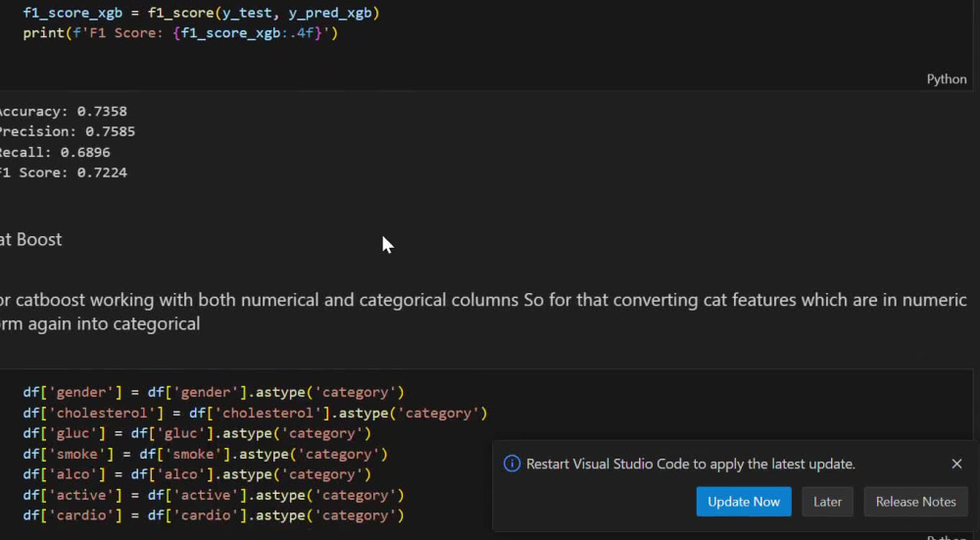Viewport: 980px width, 540px height.
Task: Click the 'Recall: 0.6896' output line
Action: click(55, 153)
